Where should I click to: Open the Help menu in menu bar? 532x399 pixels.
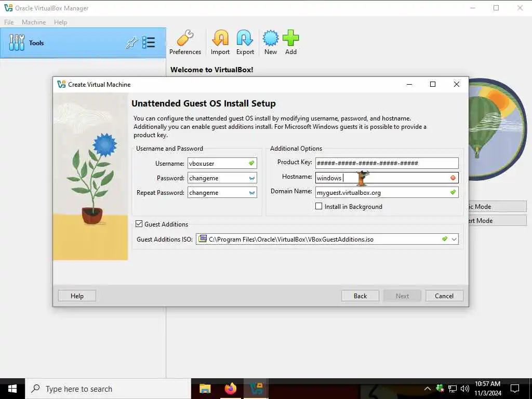click(60, 22)
